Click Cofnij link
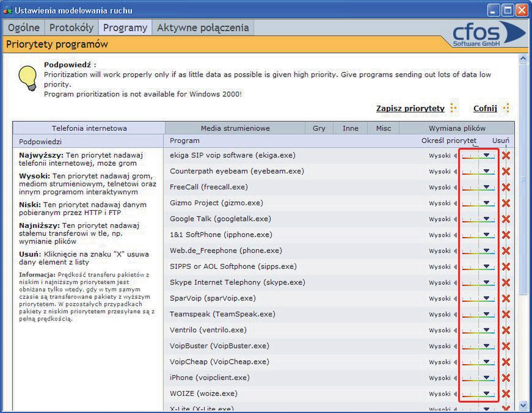 485,108
